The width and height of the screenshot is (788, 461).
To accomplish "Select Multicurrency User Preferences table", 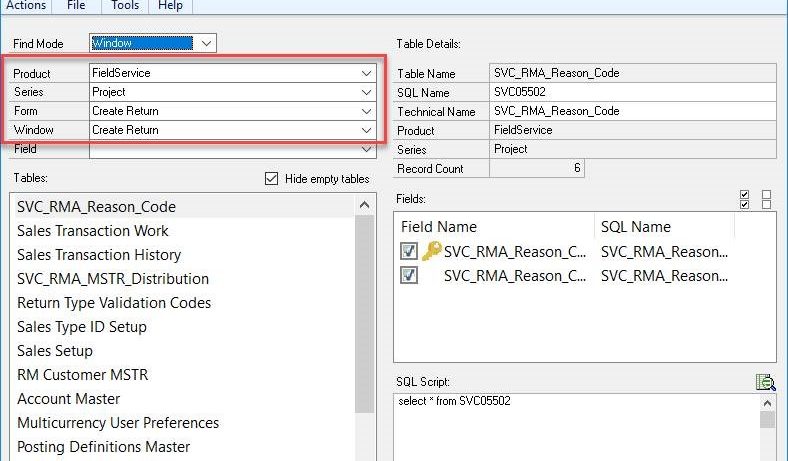I will click(118, 423).
